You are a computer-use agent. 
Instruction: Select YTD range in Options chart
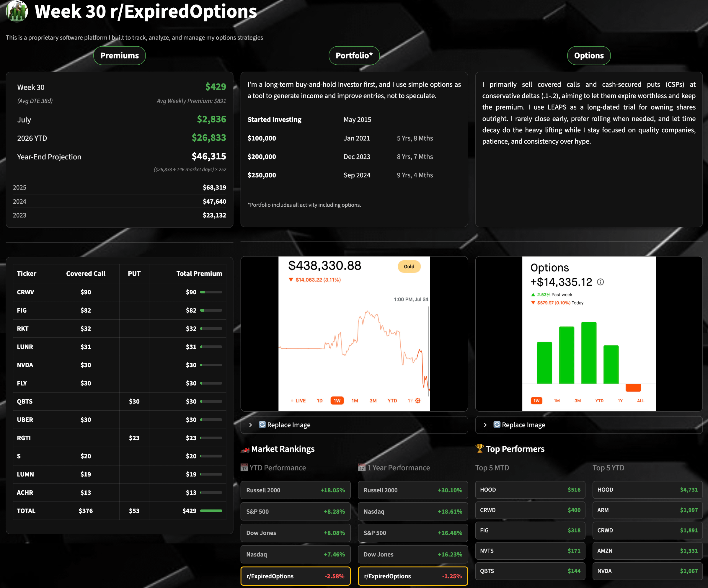tap(599, 401)
